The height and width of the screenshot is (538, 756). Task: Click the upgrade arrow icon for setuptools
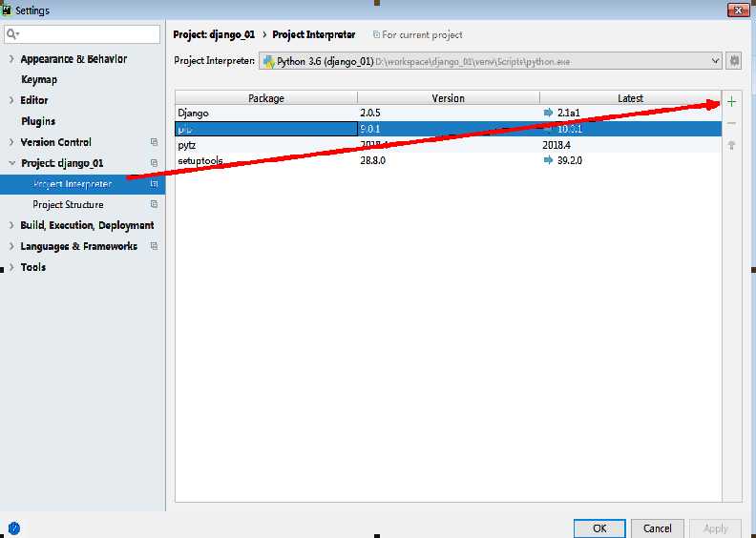point(548,160)
